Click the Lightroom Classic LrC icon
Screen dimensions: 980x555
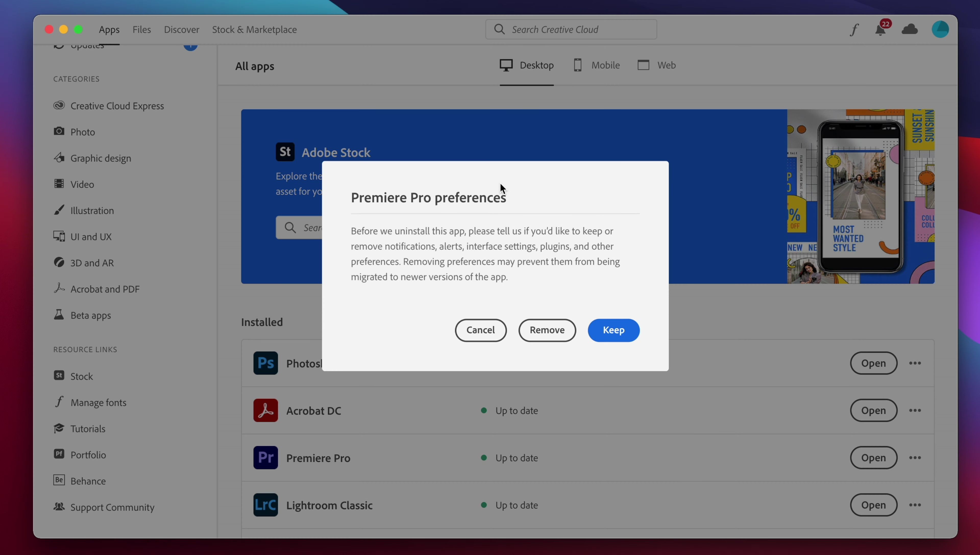pyautogui.click(x=265, y=505)
